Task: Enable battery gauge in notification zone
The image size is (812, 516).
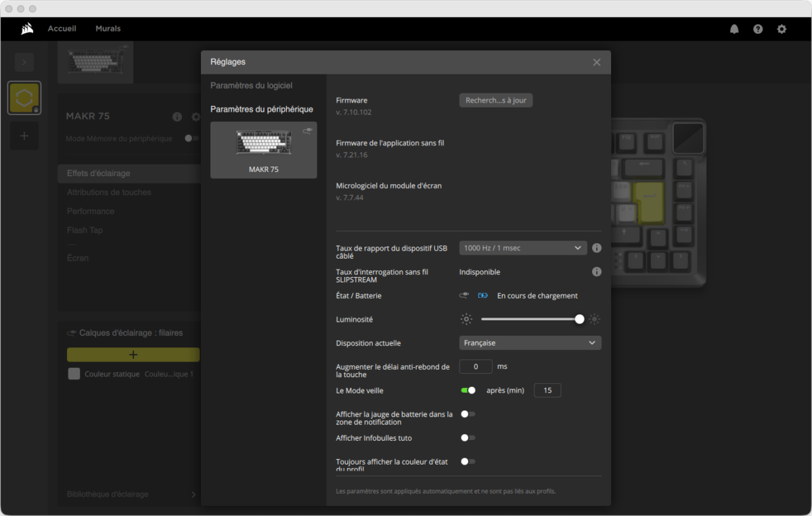Action: tap(467, 414)
